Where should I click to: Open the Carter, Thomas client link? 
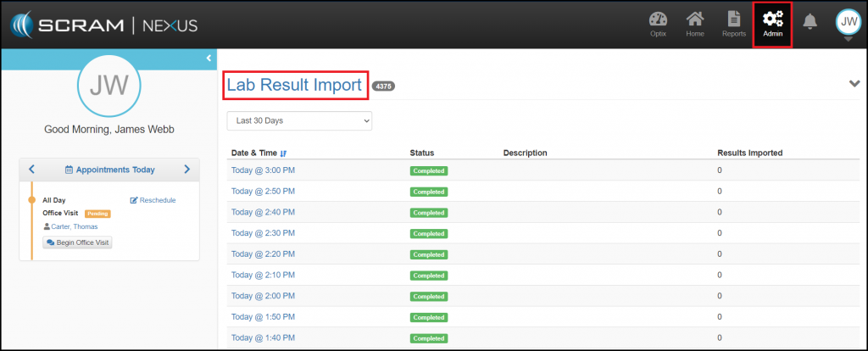pyautogui.click(x=75, y=226)
